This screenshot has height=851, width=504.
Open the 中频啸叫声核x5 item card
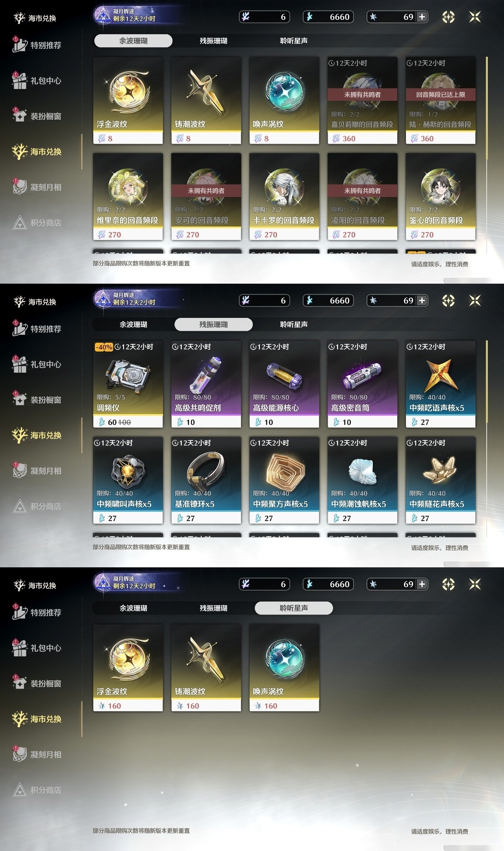[x=128, y=480]
